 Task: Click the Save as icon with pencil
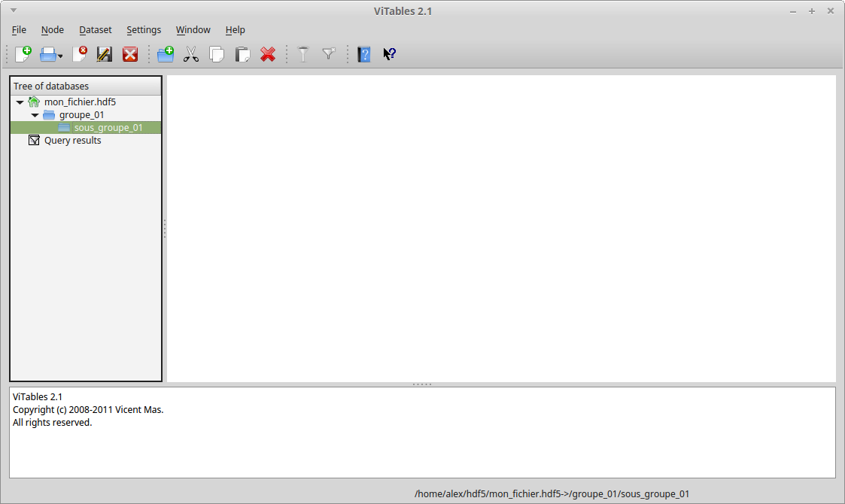point(105,54)
